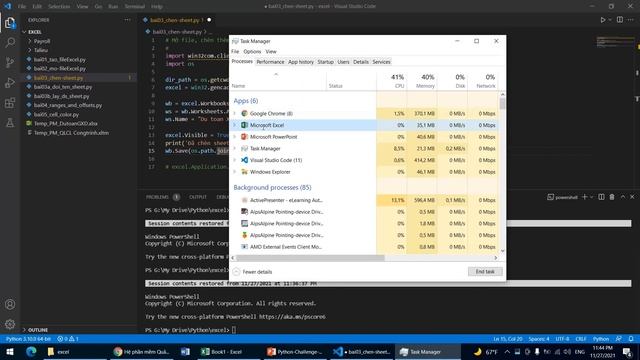Kill terminal with the trash icon
640x360 pixels.
point(612,197)
